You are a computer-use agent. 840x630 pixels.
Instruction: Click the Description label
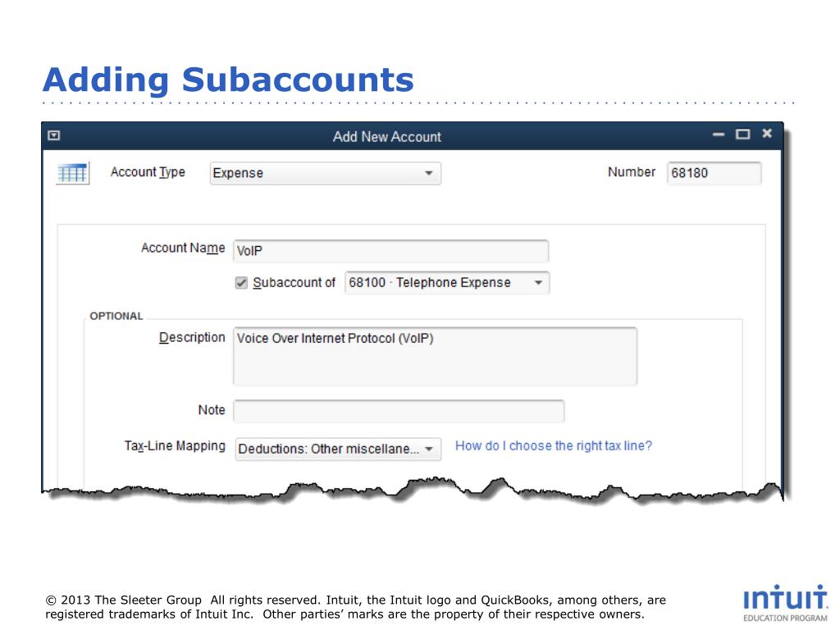pos(192,337)
